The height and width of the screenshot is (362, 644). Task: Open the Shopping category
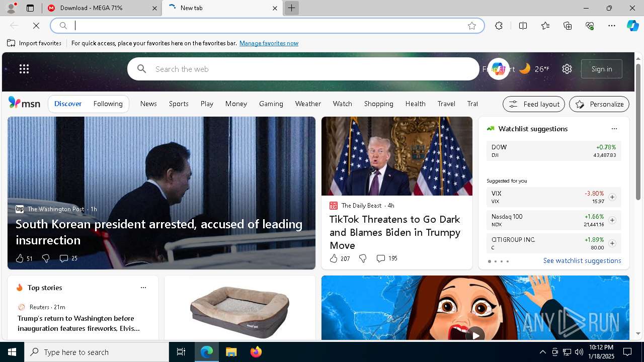tap(378, 104)
